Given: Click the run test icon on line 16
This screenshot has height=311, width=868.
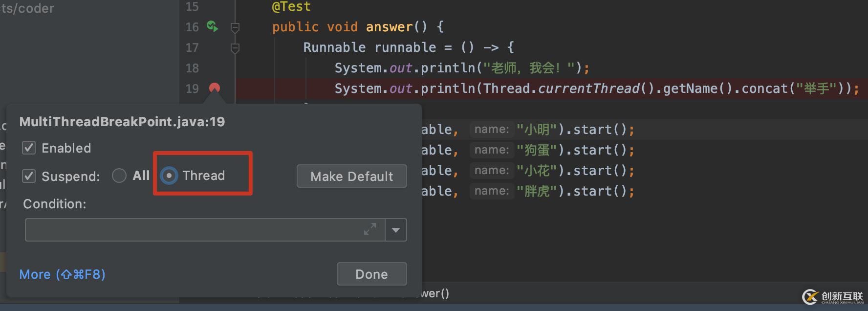Looking at the screenshot, I should click(x=212, y=26).
